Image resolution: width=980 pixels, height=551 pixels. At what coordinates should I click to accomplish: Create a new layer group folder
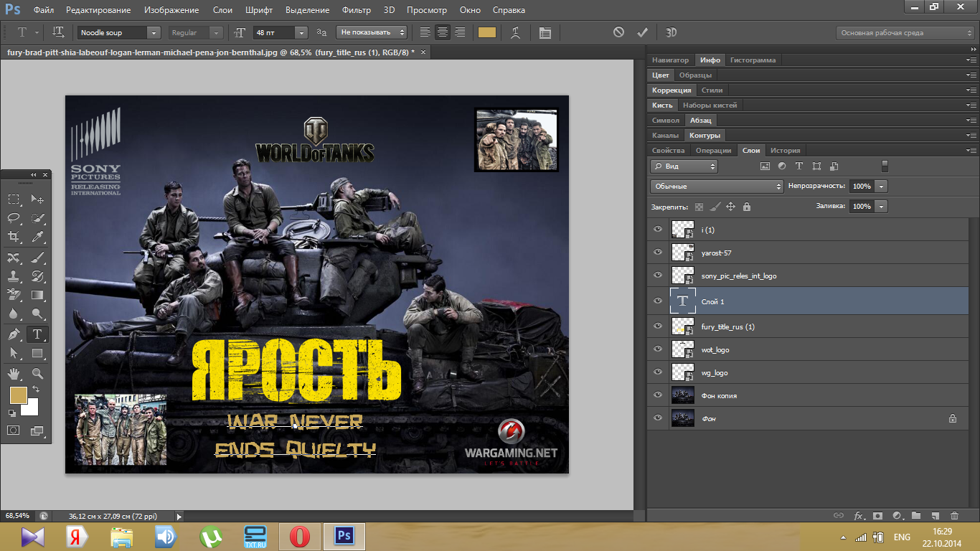[916, 516]
